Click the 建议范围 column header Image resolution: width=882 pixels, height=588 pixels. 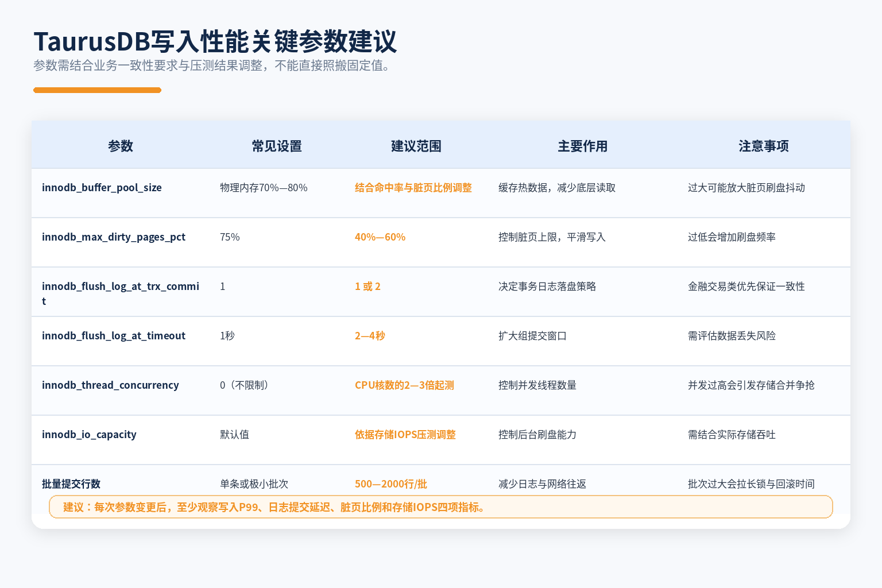click(416, 146)
